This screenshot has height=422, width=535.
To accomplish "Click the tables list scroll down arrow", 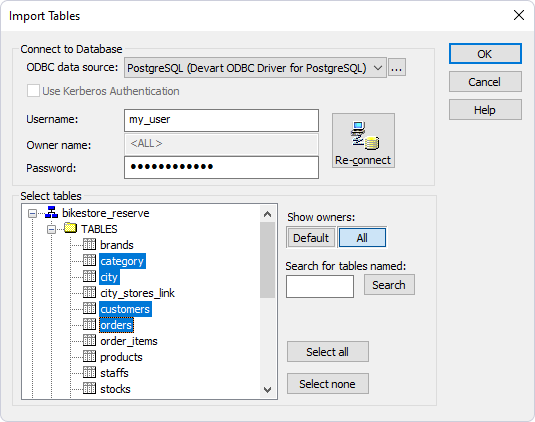I will tap(268, 390).
